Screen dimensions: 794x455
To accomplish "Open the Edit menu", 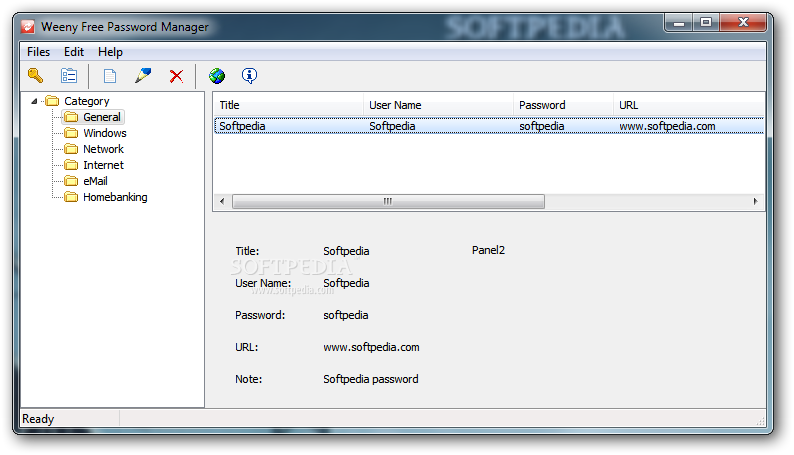I will (x=74, y=52).
